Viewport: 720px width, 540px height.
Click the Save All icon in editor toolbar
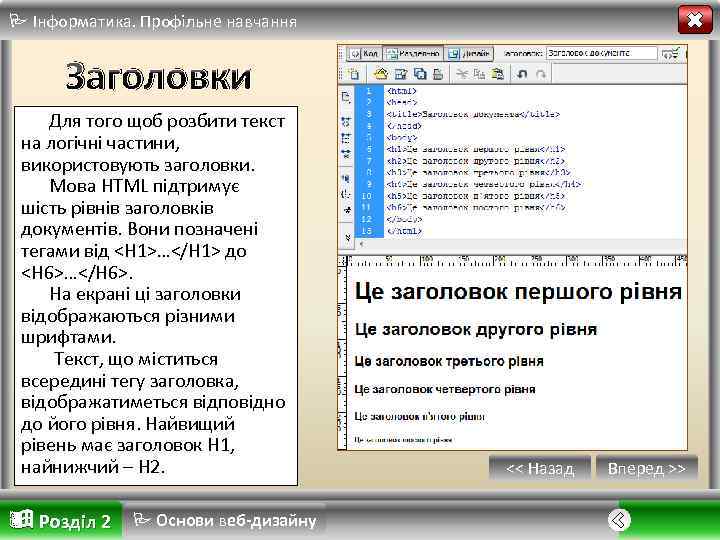click(420, 74)
